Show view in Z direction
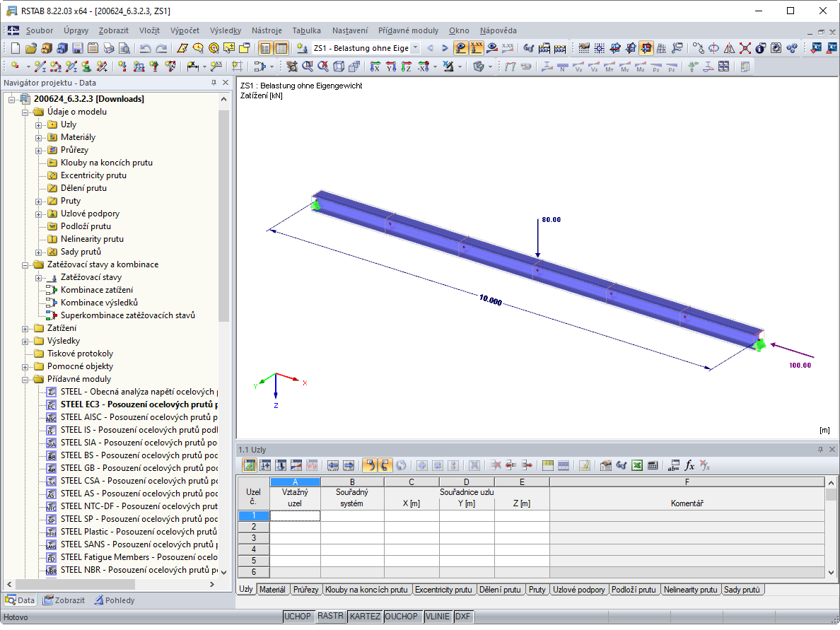 [x=407, y=66]
